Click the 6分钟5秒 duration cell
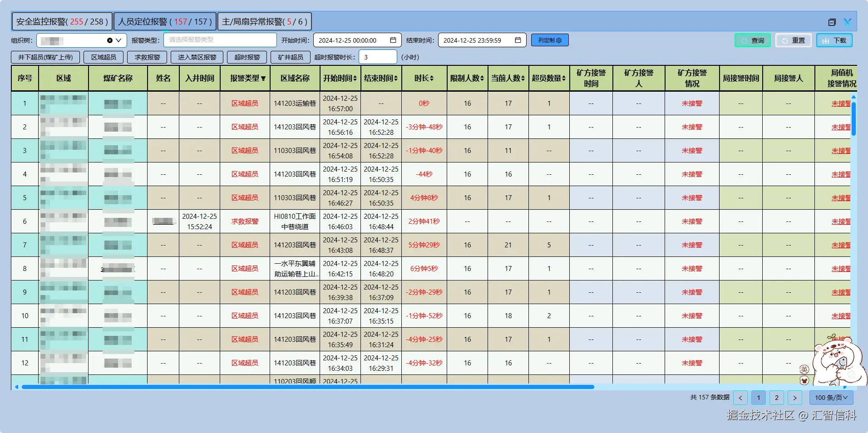Viewport: 868px width, 433px height. point(424,269)
